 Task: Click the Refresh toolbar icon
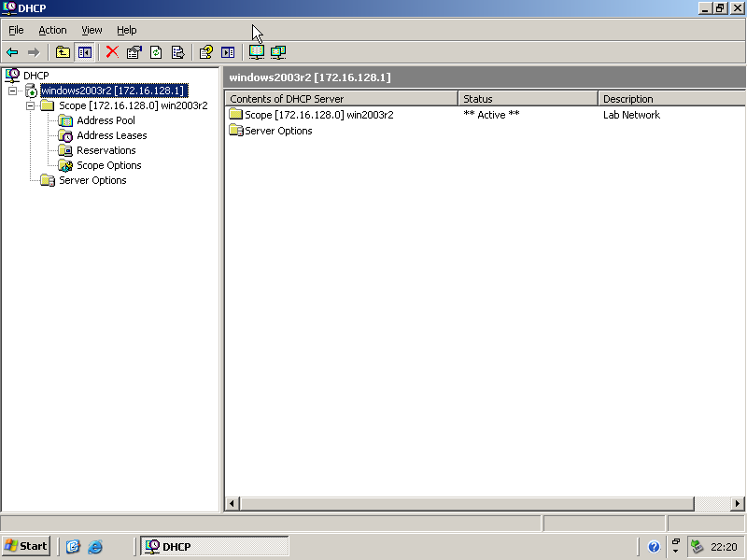click(156, 52)
